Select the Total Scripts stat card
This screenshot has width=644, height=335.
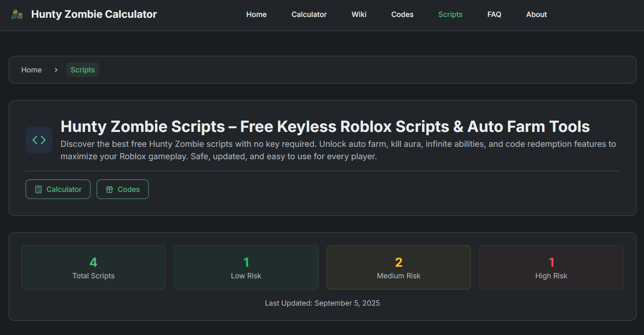coord(93,268)
